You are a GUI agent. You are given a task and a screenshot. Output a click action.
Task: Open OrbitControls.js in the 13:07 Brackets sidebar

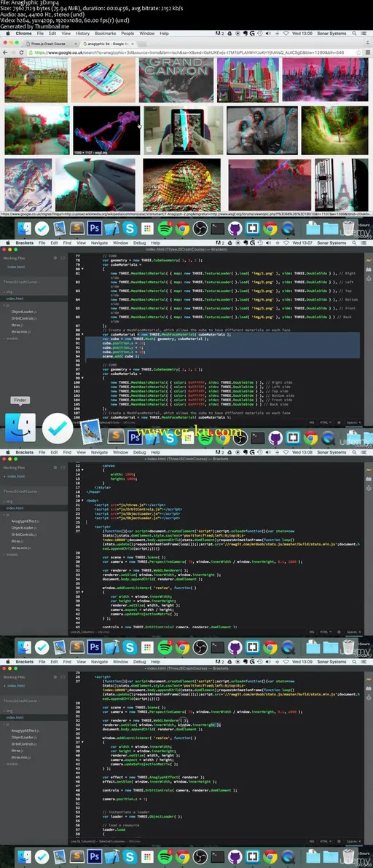[23, 317]
